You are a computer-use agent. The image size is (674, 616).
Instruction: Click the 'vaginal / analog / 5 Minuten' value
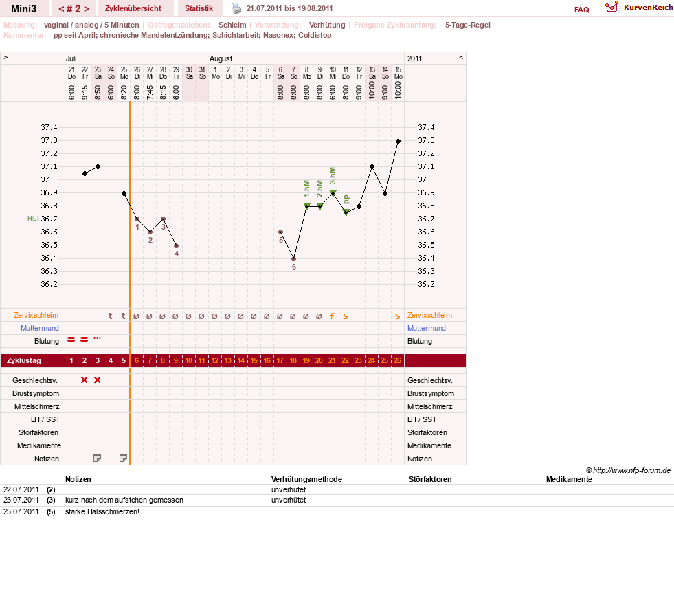click(x=91, y=25)
